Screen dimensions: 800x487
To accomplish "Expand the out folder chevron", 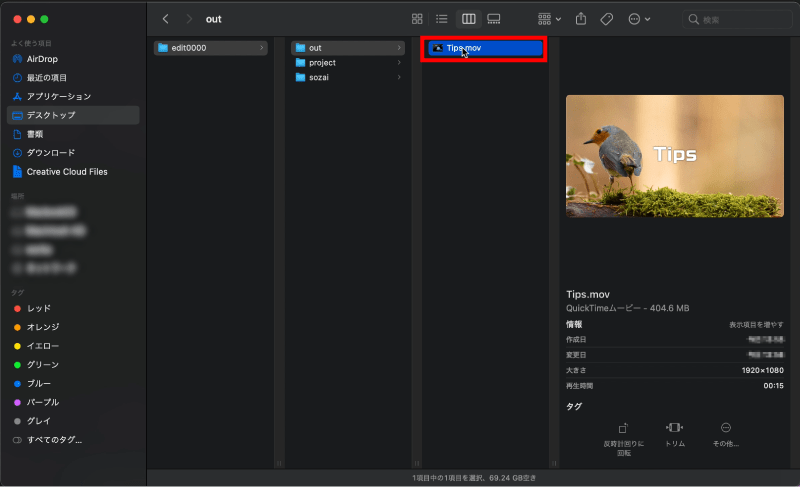I will coord(399,47).
